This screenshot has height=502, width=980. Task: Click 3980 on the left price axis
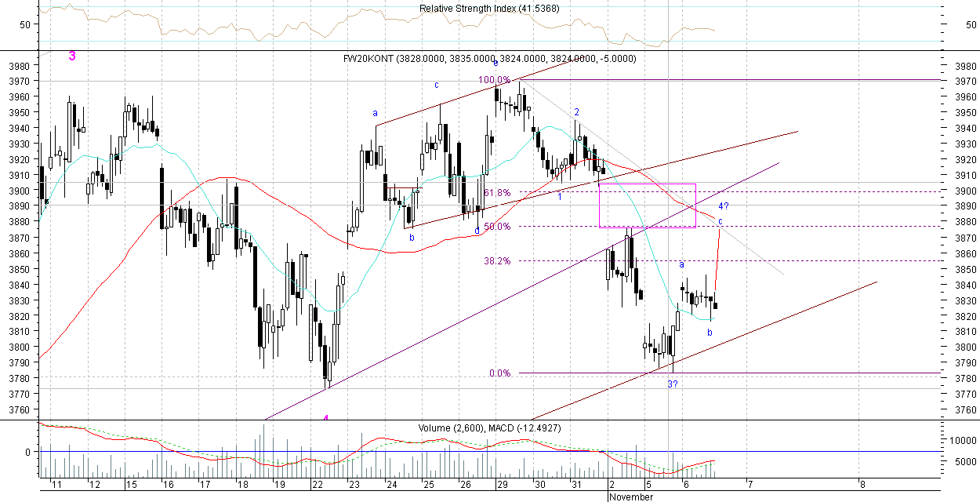[x=19, y=66]
